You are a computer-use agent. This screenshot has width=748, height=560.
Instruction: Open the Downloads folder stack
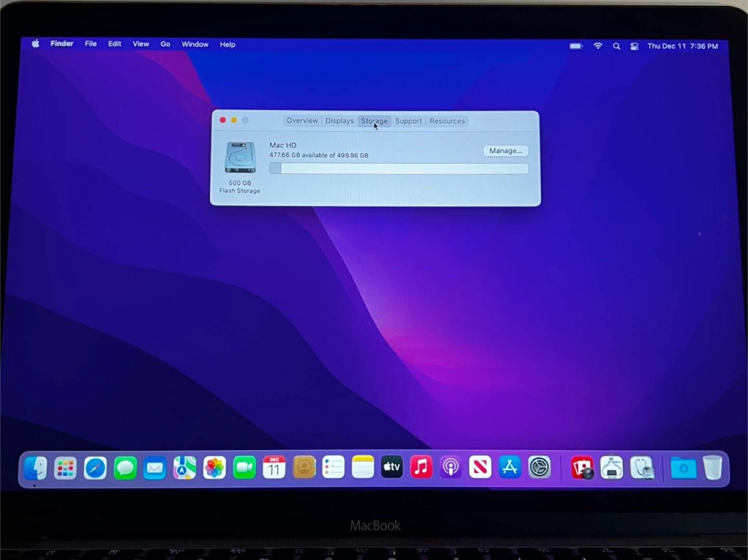(684, 469)
